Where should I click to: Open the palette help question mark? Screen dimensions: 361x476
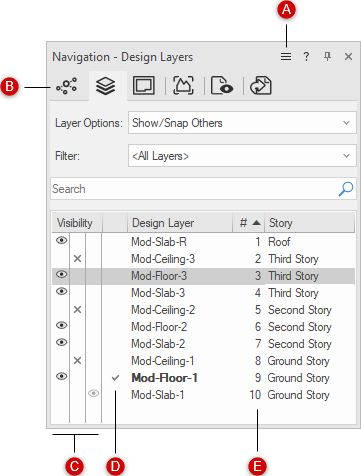point(306,57)
